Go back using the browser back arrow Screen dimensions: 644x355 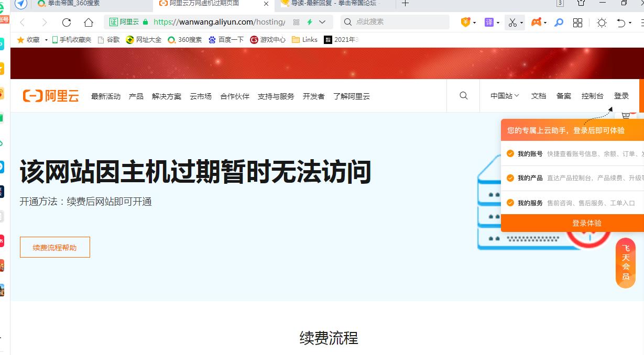point(23,23)
